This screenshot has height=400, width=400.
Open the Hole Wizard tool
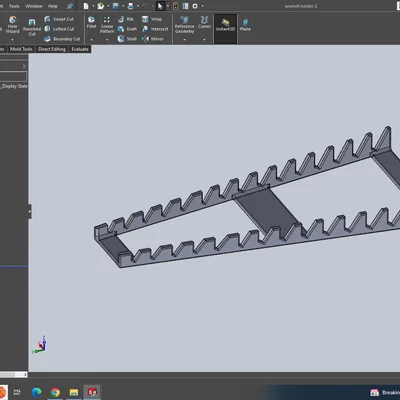[x=12, y=25]
